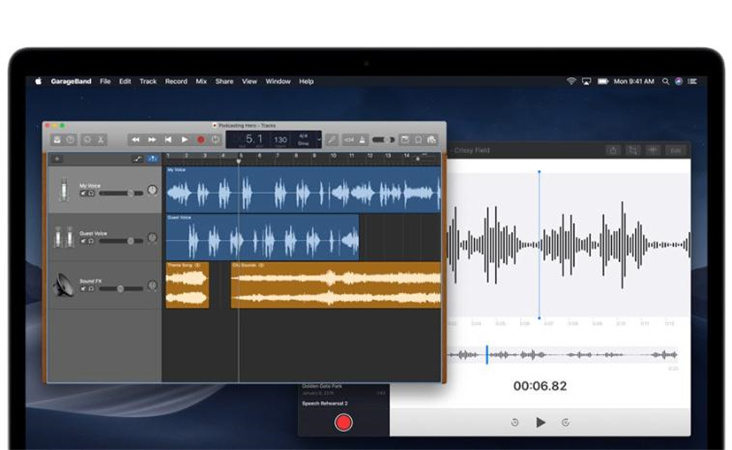Click the playhead marker on the ruler
Viewport: 732px width, 450px height.
pos(239,162)
